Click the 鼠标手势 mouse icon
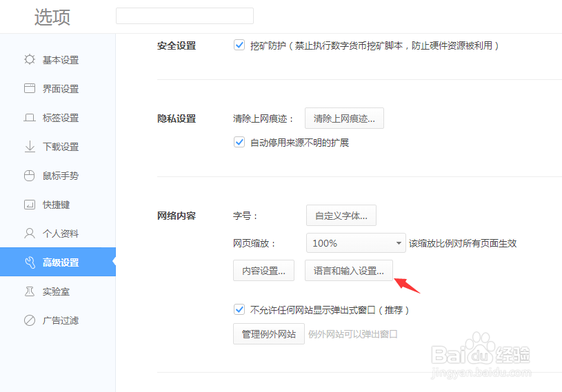The width and height of the screenshot is (562, 392). coord(30,176)
